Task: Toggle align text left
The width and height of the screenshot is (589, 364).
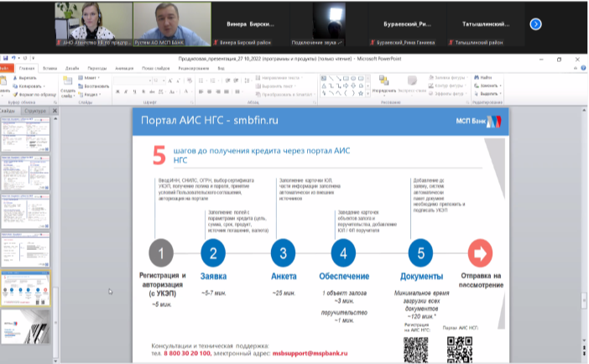Action: pyautogui.click(x=201, y=91)
